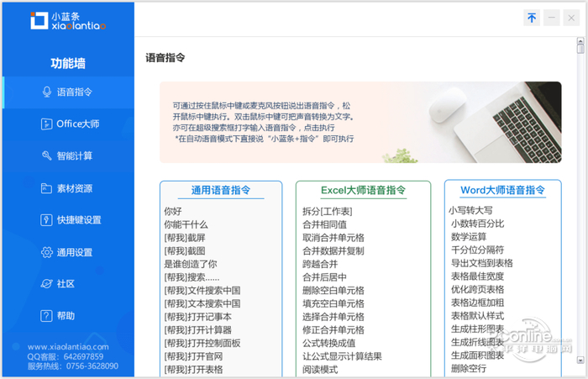Click the 帮助 question mark icon
This screenshot has height=379, width=588.
(46, 316)
